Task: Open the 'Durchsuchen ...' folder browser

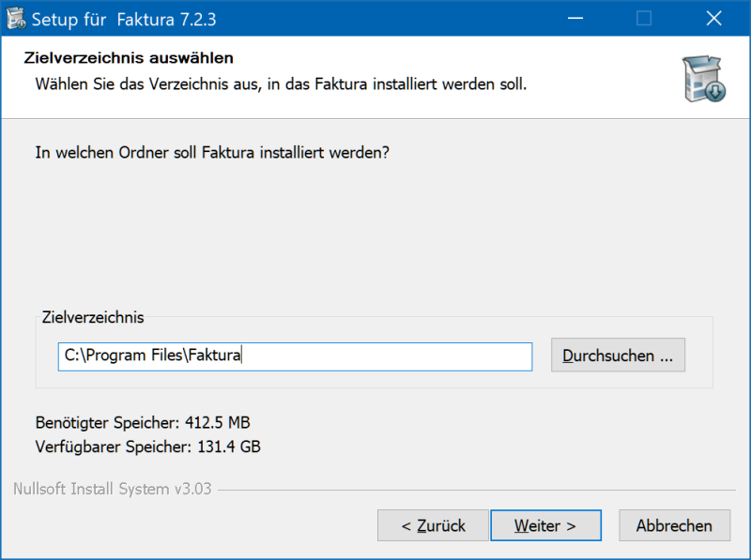Action: (x=618, y=356)
